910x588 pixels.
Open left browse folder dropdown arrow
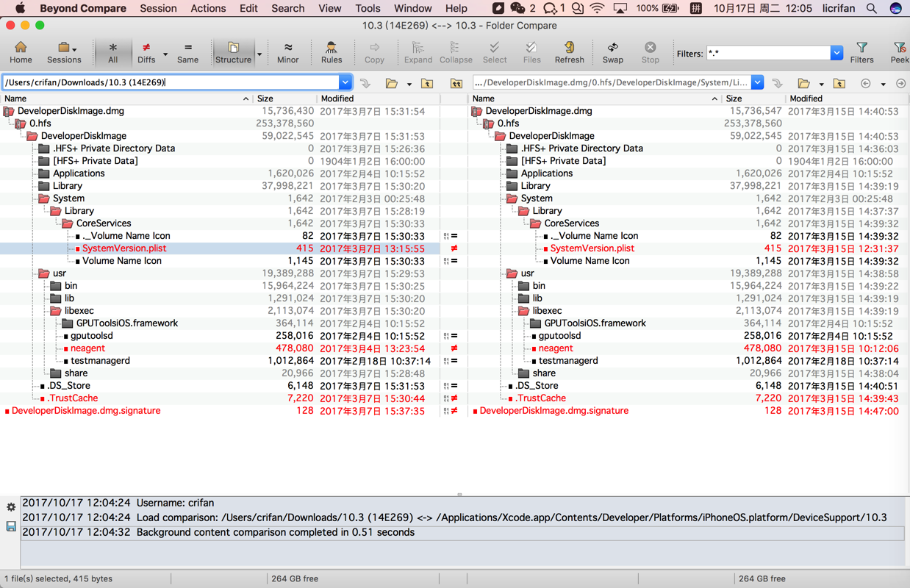pyautogui.click(x=409, y=84)
